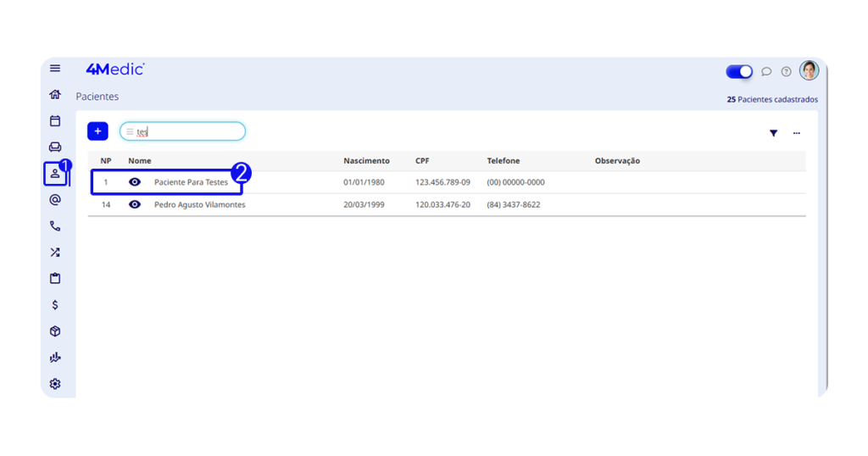Open the user avatar profile menu
Viewport: 868px width, 456px height.
[x=809, y=71]
